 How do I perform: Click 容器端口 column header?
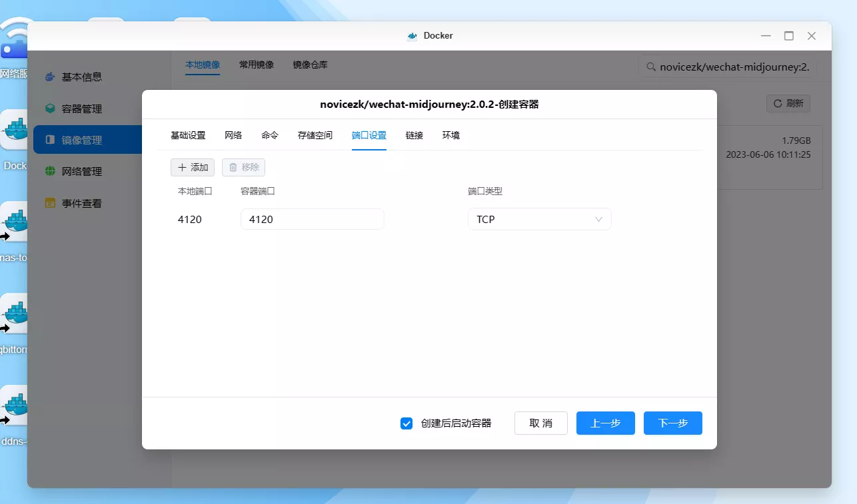[258, 191]
